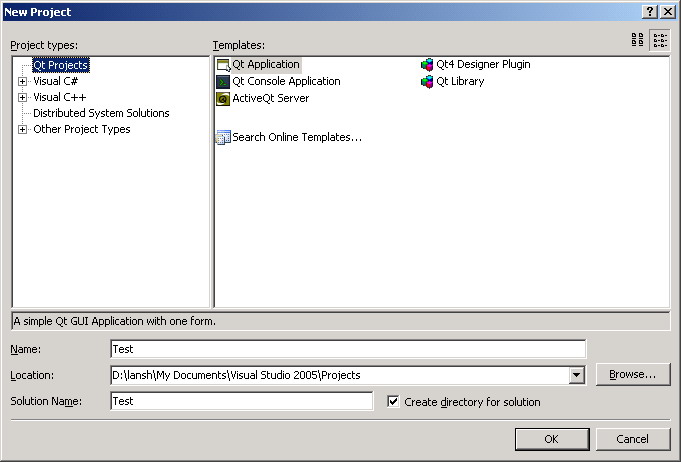Click the dialog help question mark button
This screenshot has height=462, width=681.
(x=649, y=12)
